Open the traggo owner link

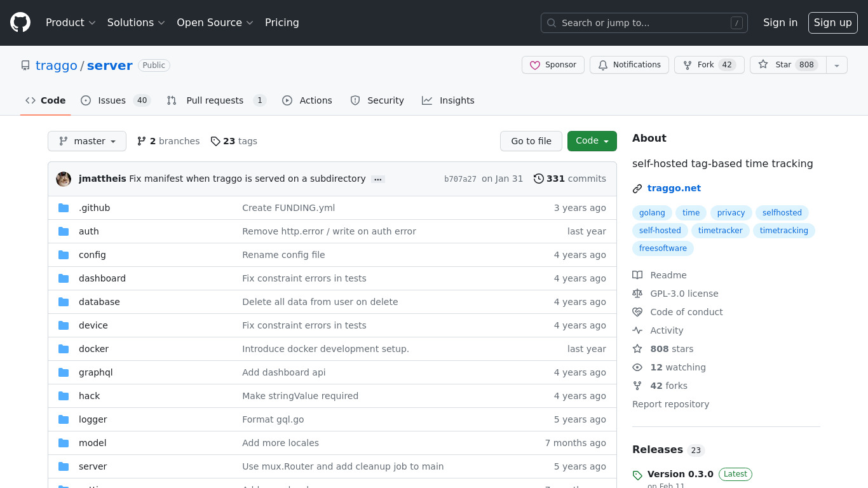pos(57,65)
